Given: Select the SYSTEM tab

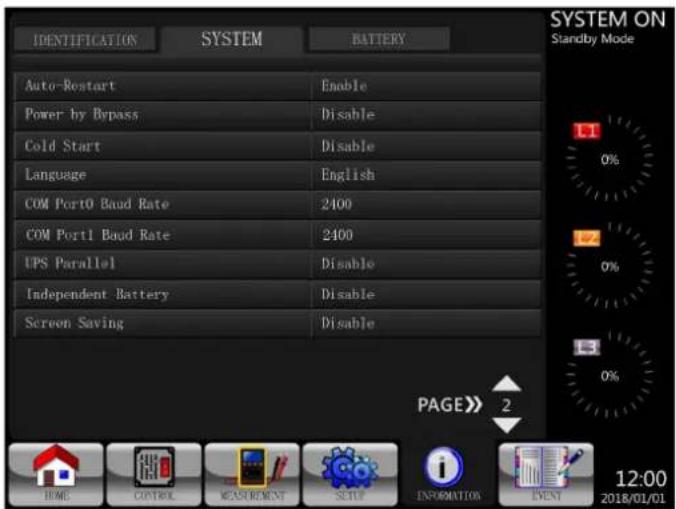Looking at the screenshot, I should click(232, 39).
